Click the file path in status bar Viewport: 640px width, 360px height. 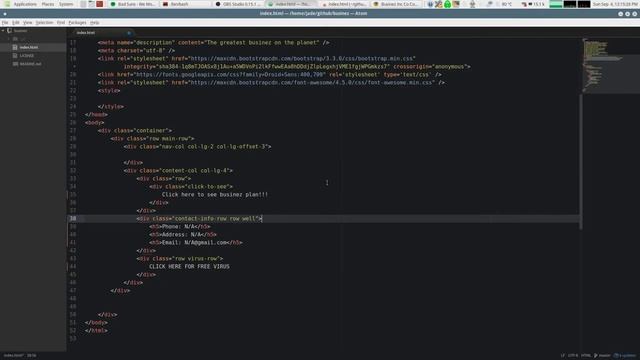[13, 356]
